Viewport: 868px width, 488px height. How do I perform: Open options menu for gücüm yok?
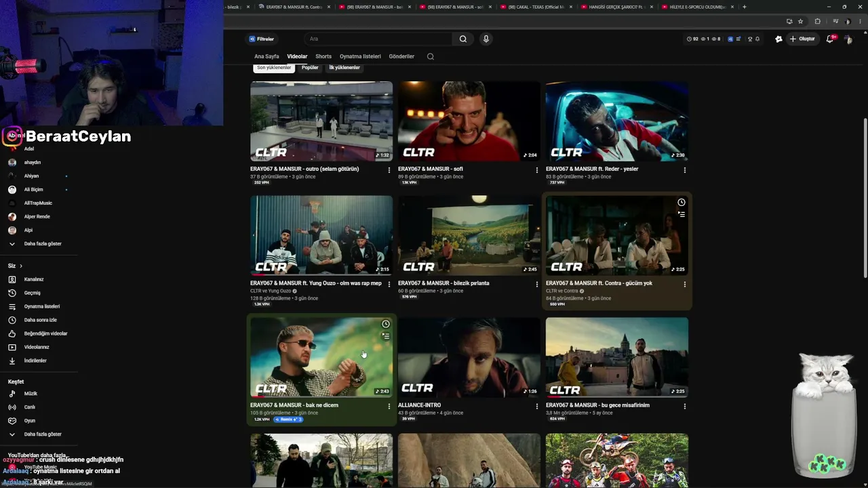click(685, 285)
